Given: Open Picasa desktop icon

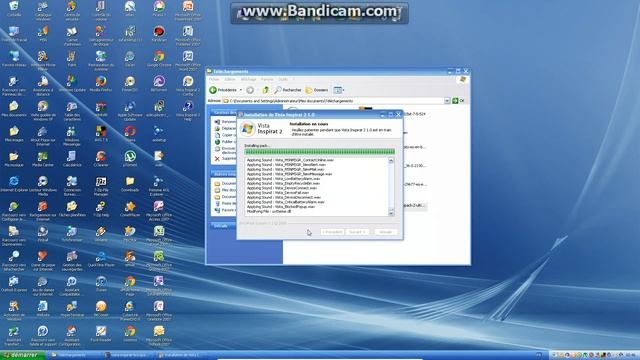Looking at the screenshot, I should coord(159,8).
